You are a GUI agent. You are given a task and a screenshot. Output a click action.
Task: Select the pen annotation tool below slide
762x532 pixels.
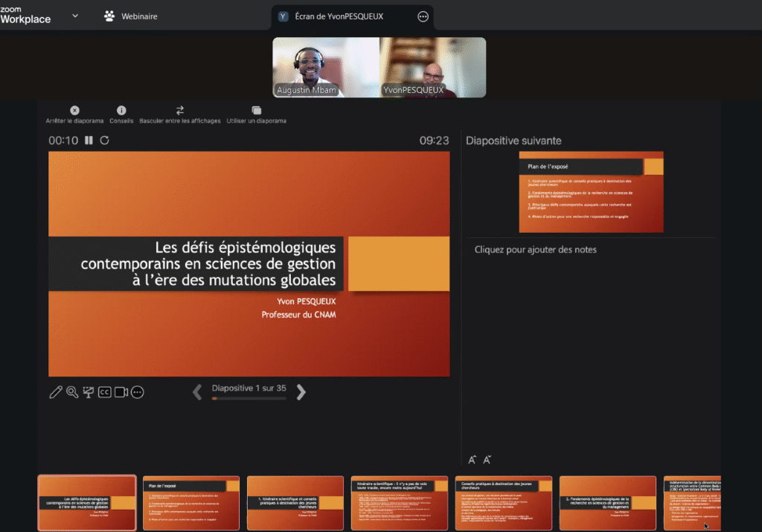pyautogui.click(x=56, y=392)
